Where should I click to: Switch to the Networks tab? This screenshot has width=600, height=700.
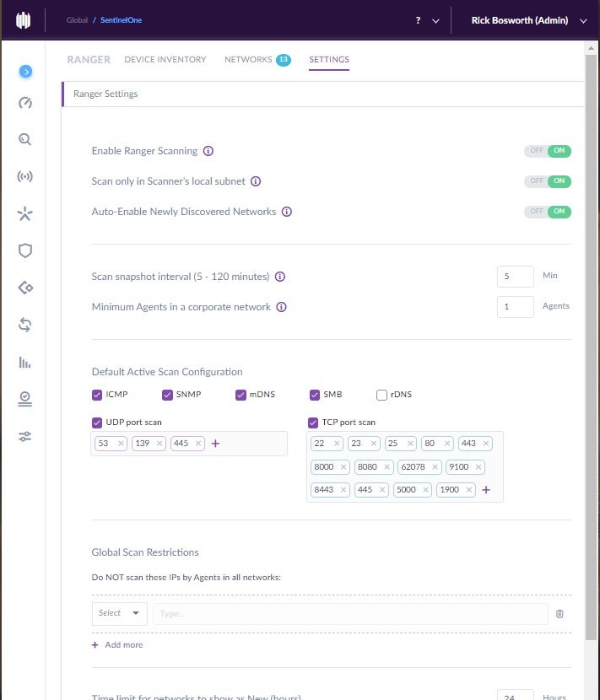click(x=248, y=60)
